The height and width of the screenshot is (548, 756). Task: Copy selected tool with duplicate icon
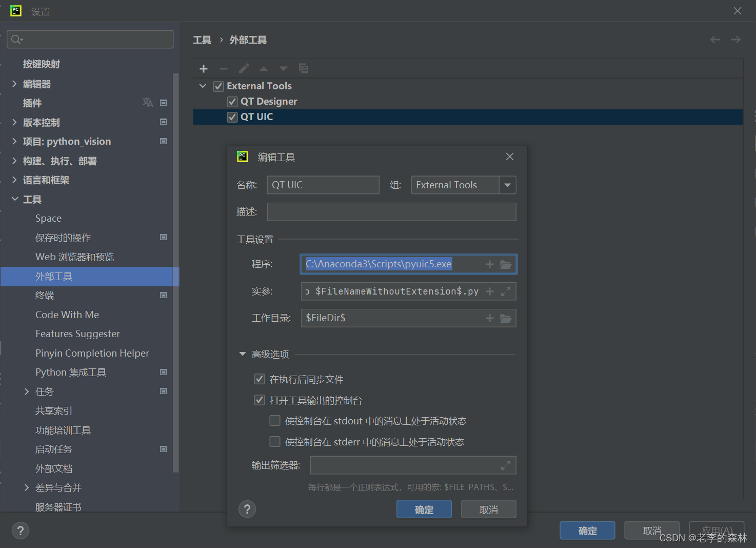pos(304,69)
